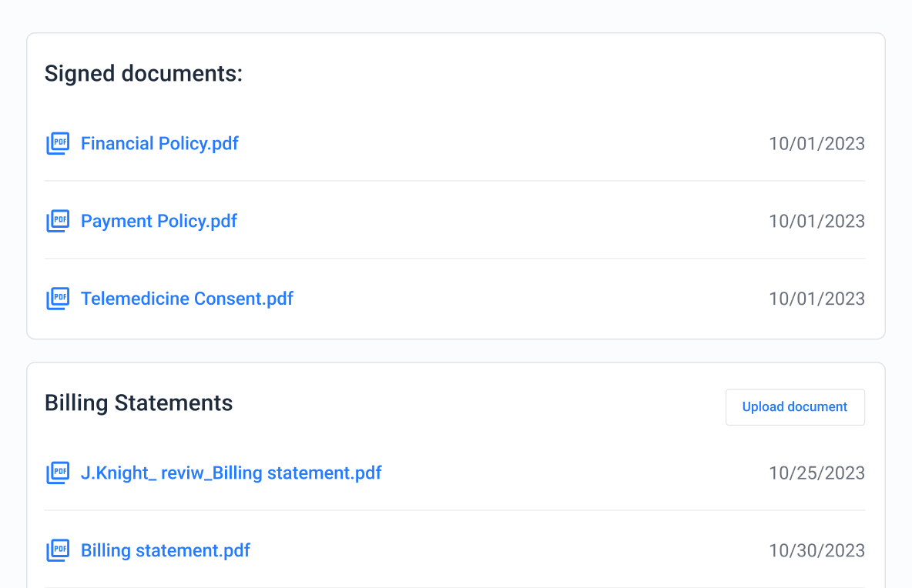Click the PDF icon next to Payment Policy.pdf
Screen dimensions: 912x588
coord(58,222)
